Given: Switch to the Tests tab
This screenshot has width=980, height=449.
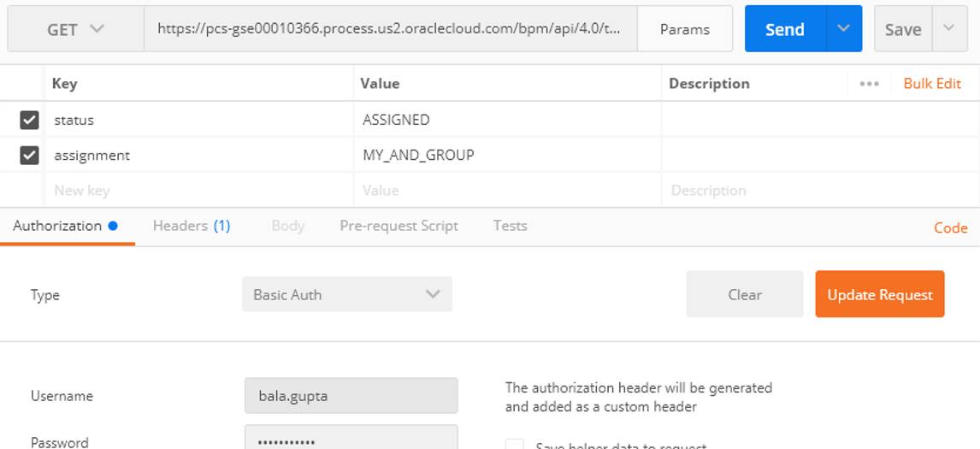Looking at the screenshot, I should coord(510,226).
